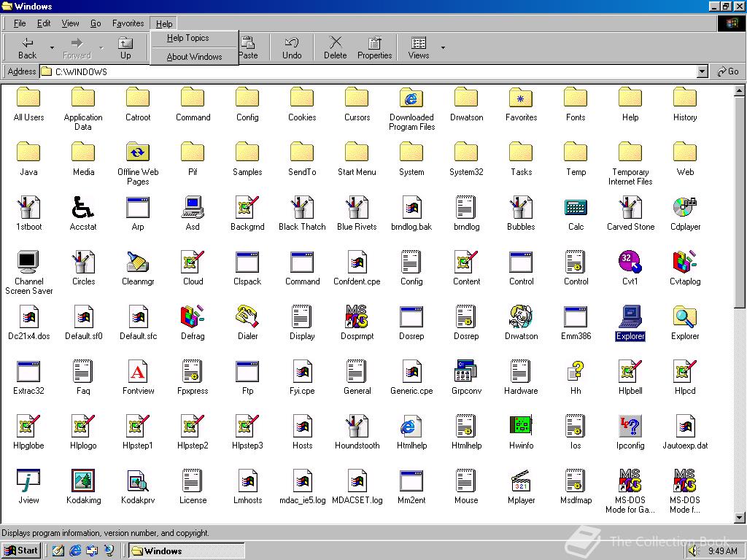The image size is (747, 560).
Task: Open the Address bar dropdown arrow
Action: (702, 72)
